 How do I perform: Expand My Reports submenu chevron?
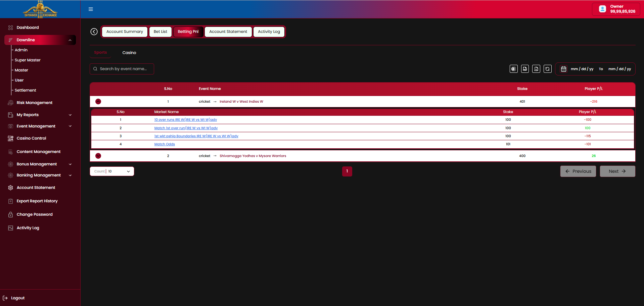click(70, 115)
